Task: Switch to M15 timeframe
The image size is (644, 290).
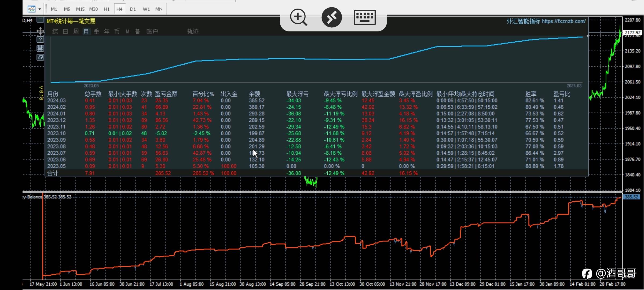Action: [80, 9]
